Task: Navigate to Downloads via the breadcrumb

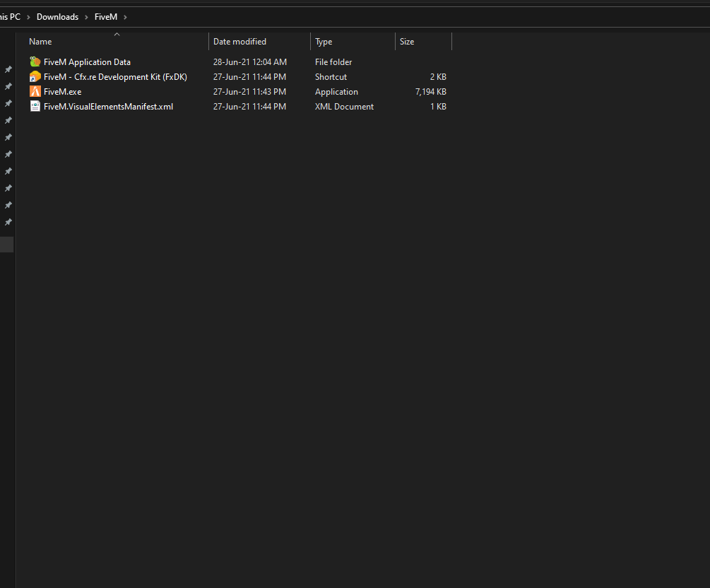Action: [x=57, y=16]
